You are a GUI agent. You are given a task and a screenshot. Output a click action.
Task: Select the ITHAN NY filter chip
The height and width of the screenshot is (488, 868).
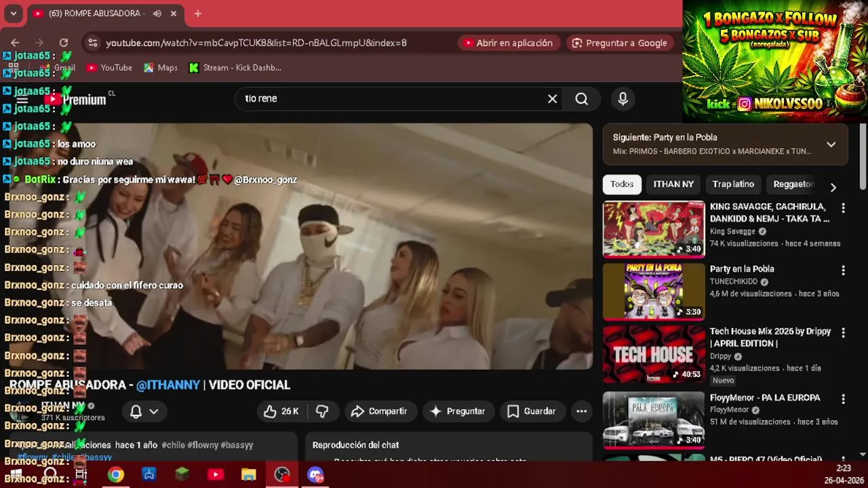(x=673, y=184)
